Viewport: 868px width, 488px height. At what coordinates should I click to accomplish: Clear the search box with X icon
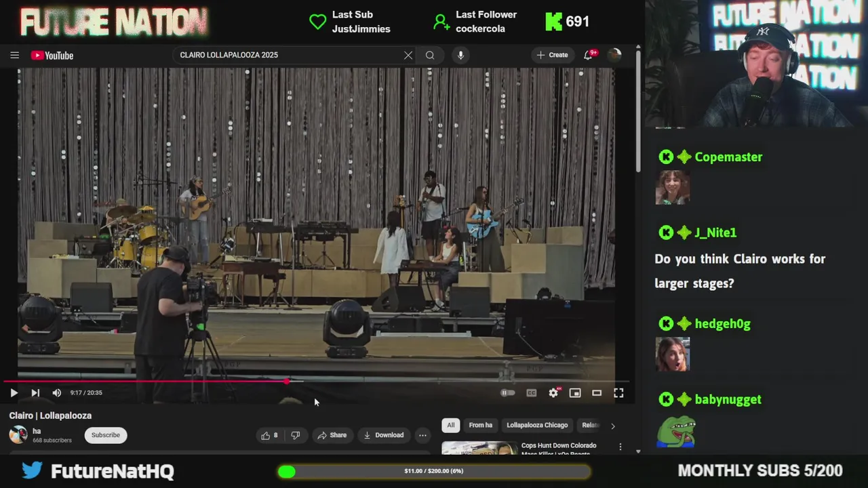coord(408,56)
